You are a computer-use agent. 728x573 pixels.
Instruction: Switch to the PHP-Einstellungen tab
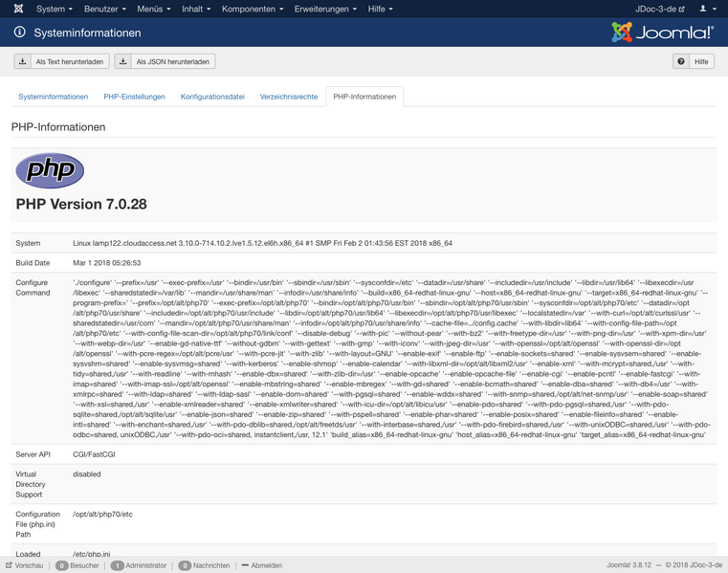134,97
